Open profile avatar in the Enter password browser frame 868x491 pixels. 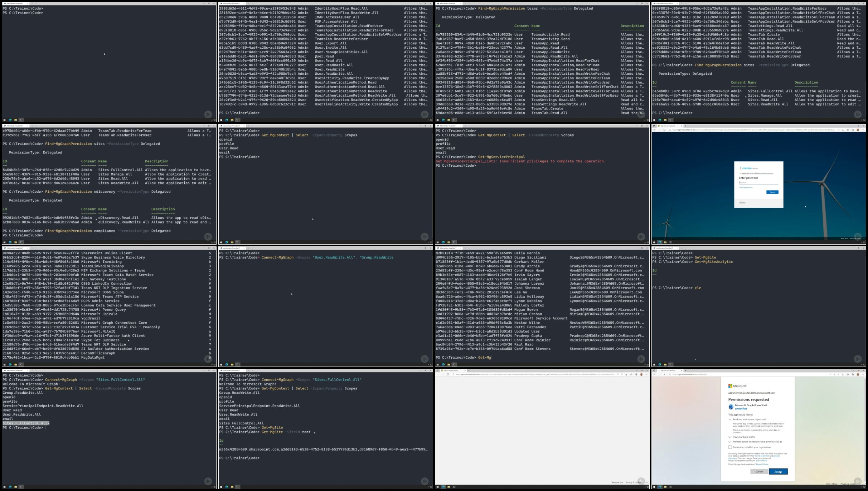tap(858, 130)
